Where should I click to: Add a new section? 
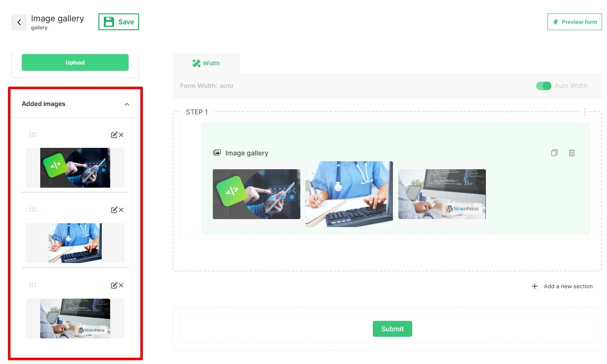coord(562,286)
